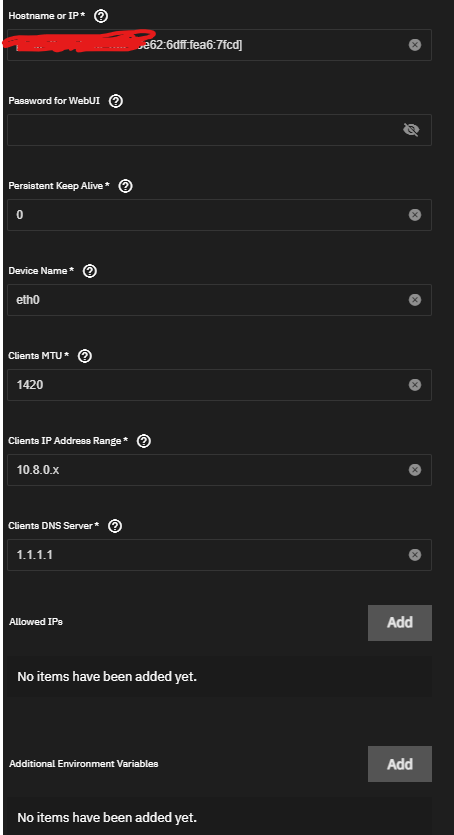Show Clients IP Address Range help
This screenshot has height=835, width=454.
click(144, 441)
